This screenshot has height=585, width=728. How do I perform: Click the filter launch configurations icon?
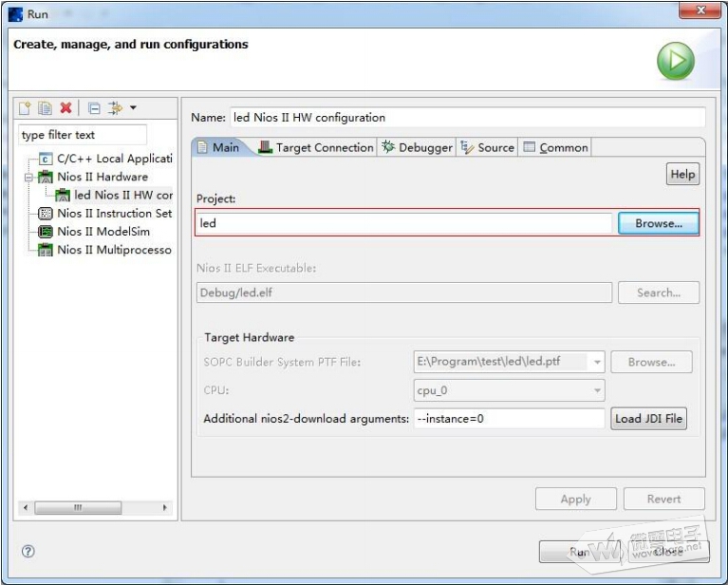click(116, 108)
